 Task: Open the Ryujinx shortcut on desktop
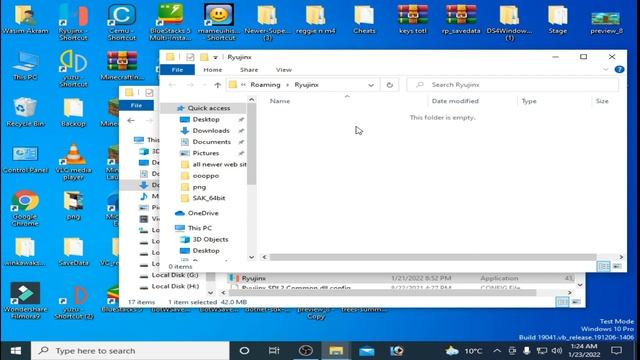click(x=73, y=22)
